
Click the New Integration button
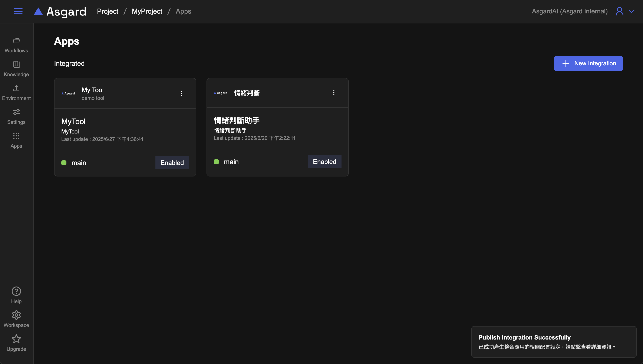pos(588,63)
